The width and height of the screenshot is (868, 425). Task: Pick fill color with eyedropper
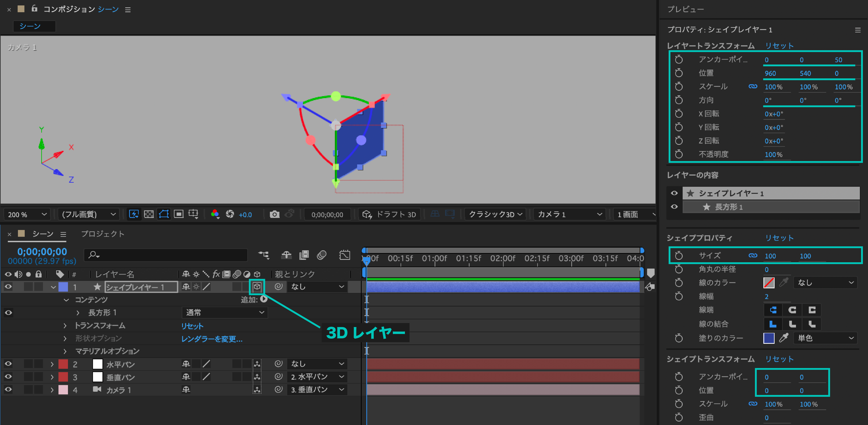784,338
